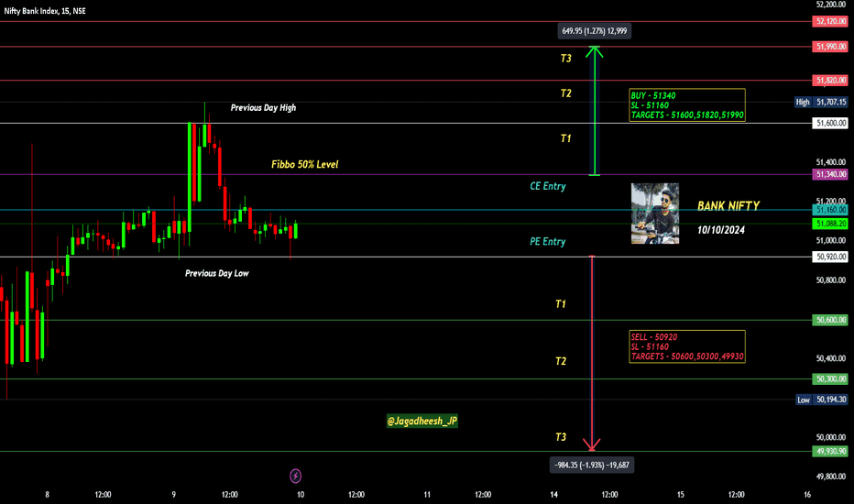Image resolution: width=854 pixels, height=504 pixels.
Task: Select the 10/10/2024 date text
Action: click(x=720, y=230)
